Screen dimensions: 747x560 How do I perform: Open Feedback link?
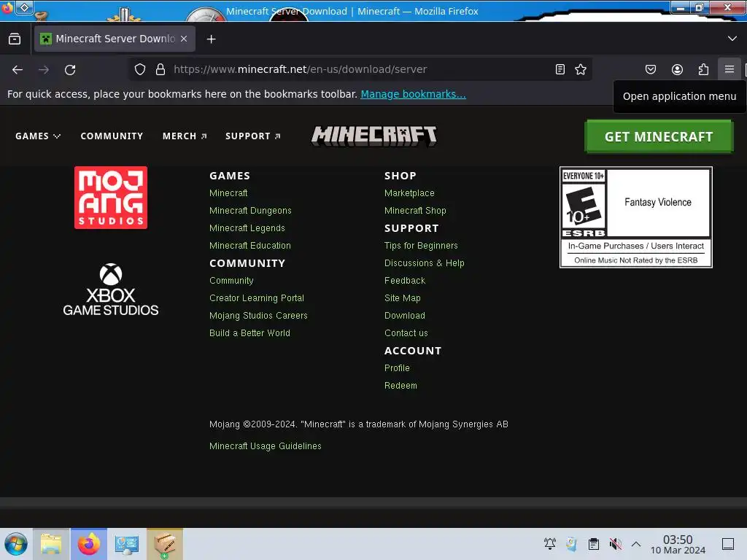pos(404,281)
